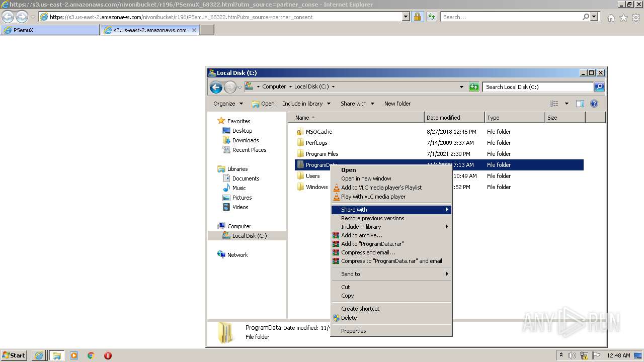The height and width of the screenshot is (362, 644).
Task: Expand the views options dropdown arrow
Action: pos(567,104)
